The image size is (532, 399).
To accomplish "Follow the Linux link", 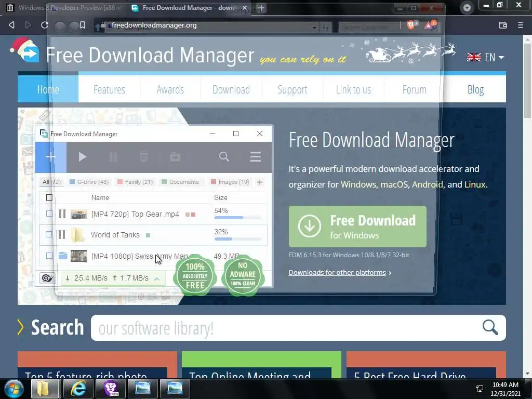I will 475,184.
